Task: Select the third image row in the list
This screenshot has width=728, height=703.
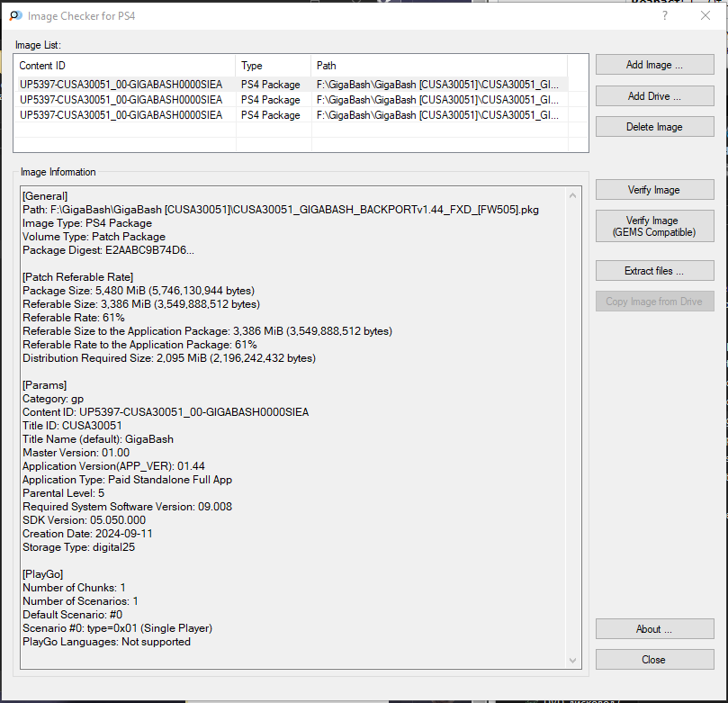Action: [291, 115]
